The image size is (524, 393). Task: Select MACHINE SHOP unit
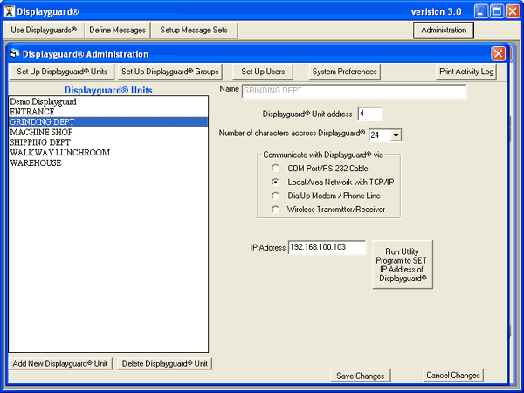pyautogui.click(x=108, y=132)
